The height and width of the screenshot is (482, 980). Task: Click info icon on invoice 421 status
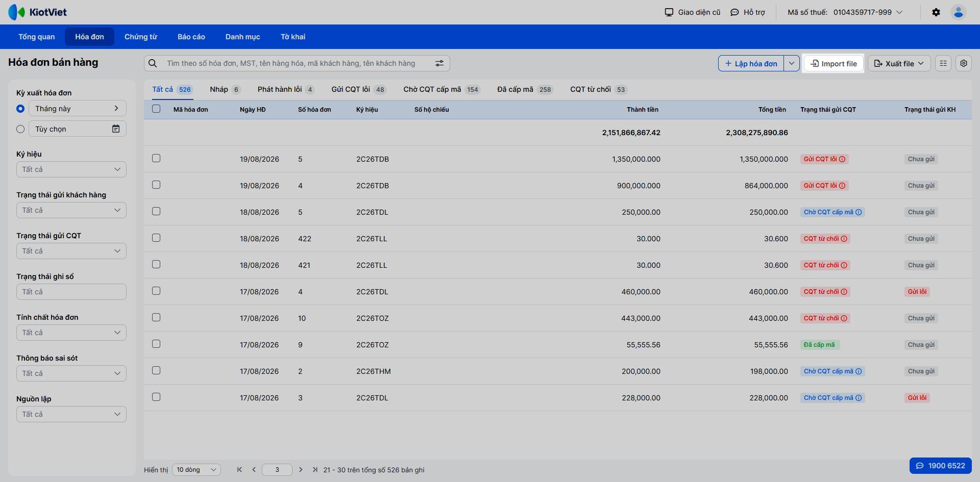point(844,265)
